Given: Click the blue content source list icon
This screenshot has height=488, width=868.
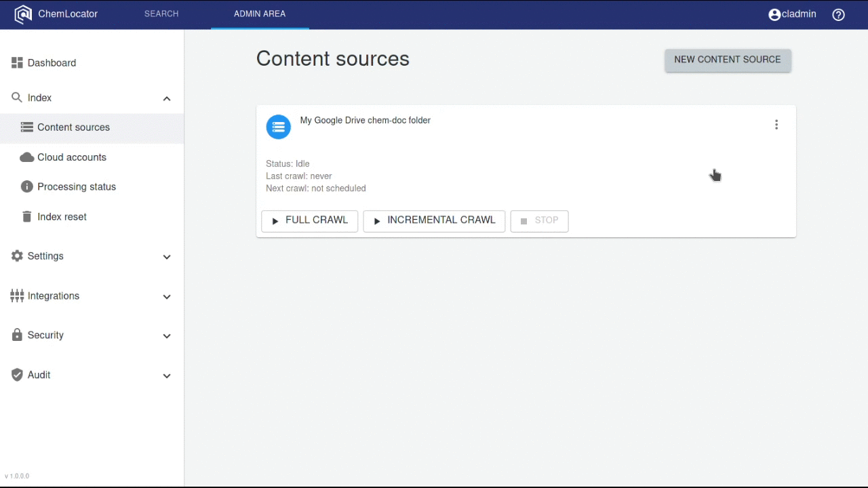Looking at the screenshot, I should (x=278, y=127).
